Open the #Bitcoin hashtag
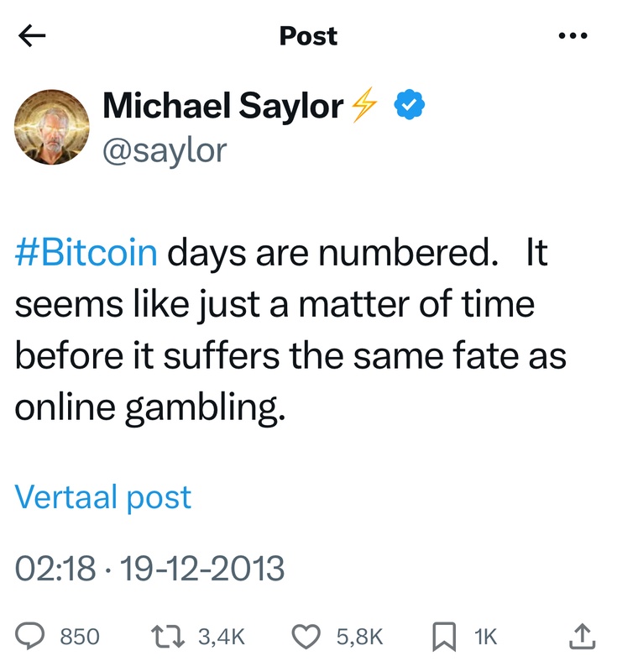This screenshot has height=672, width=617. pyautogui.click(x=86, y=254)
